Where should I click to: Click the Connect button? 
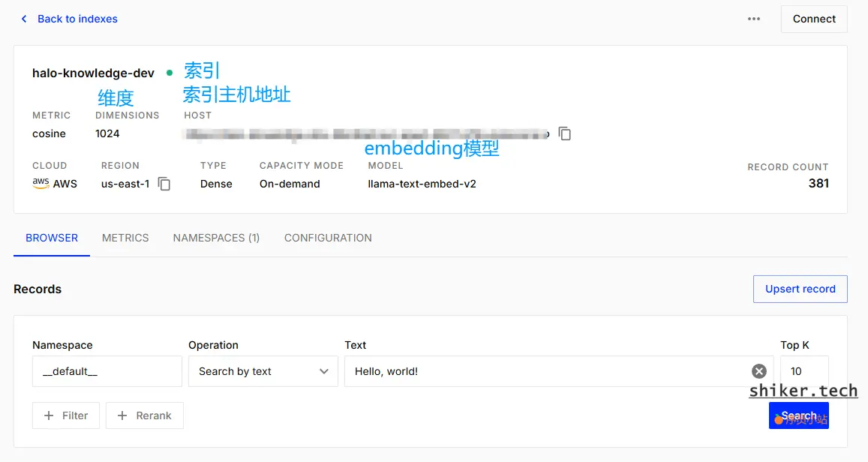[x=814, y=19]
